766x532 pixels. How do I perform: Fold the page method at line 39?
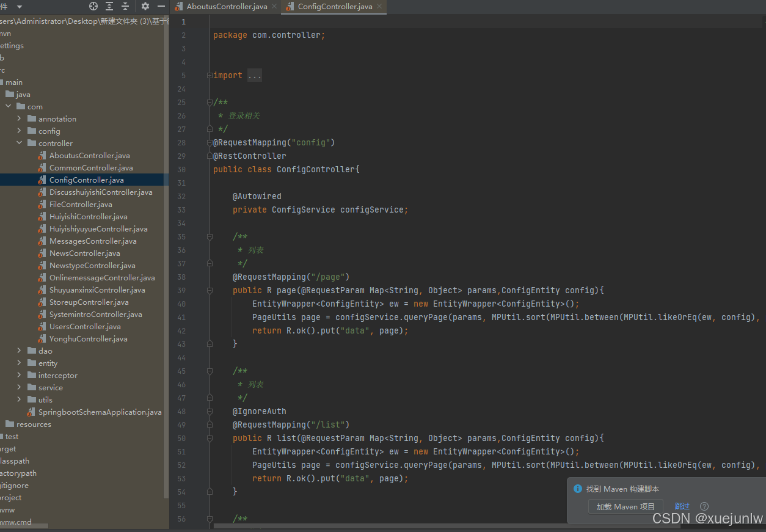coord(210,291)
